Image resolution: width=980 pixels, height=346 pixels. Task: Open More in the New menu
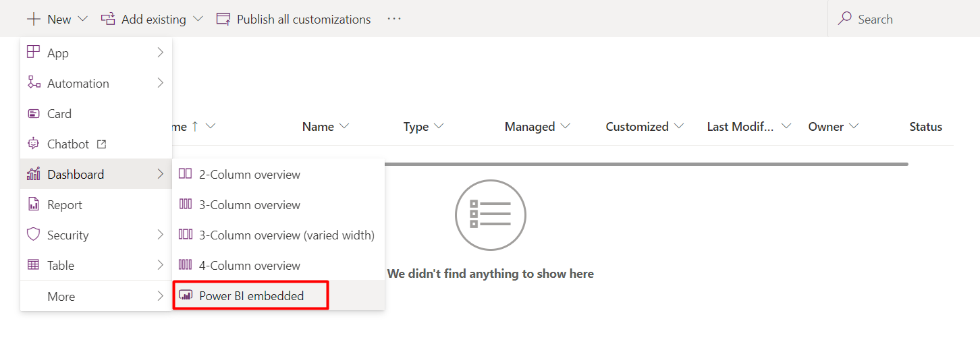click(96, 296)
